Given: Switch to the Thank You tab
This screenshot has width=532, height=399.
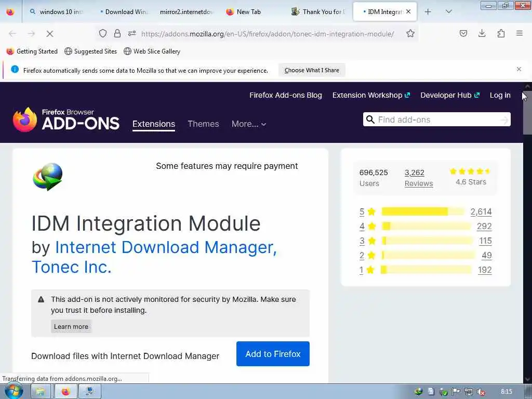Looking at the screenshot, I should [318, 12].
